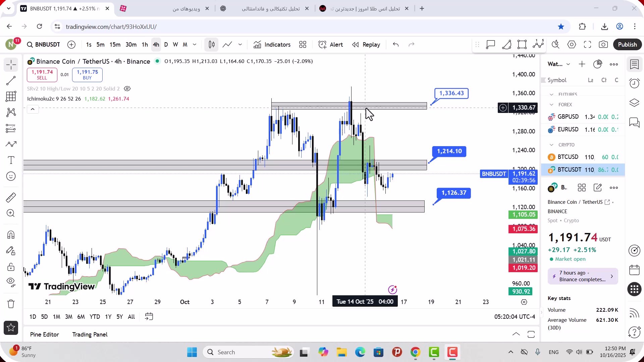Collapse the indicator legend arrow
Viewport: 644px width, 362px height.
click(33, 109)
